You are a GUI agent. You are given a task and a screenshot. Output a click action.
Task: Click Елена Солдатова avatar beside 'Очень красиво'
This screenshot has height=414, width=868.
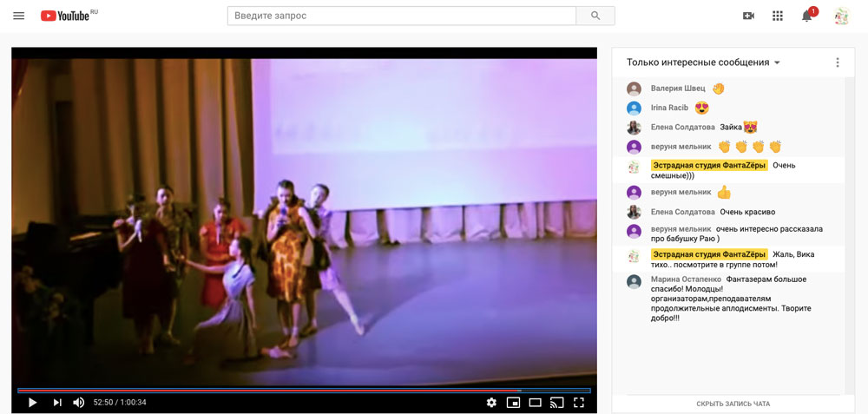point(634,212)
